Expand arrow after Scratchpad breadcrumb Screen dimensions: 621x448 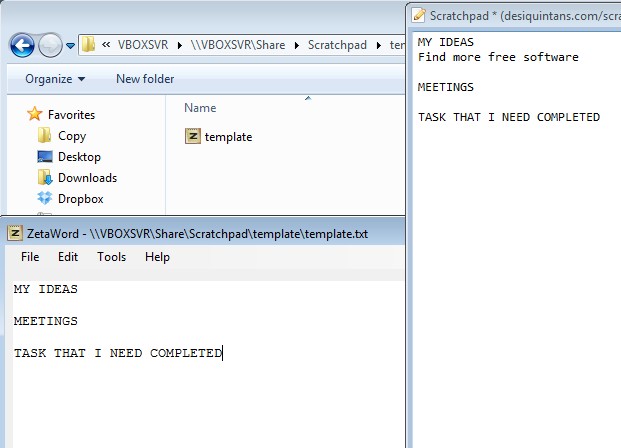tap(379, 46)
